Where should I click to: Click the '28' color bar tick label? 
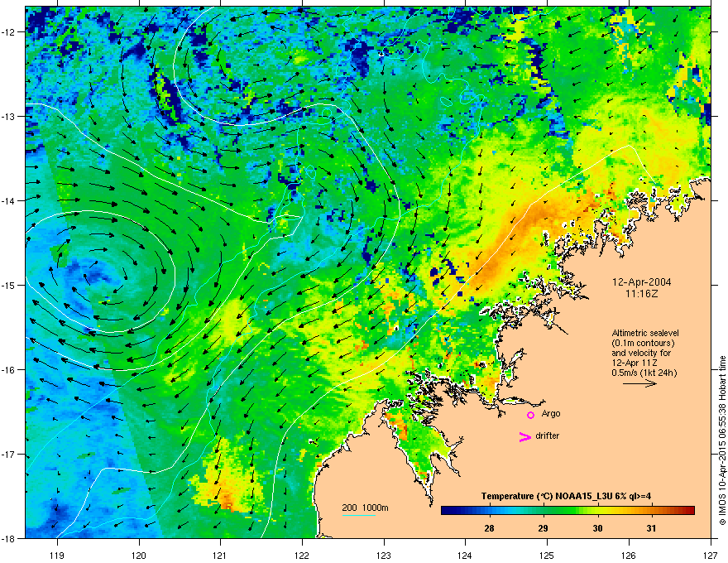[489, 528]
